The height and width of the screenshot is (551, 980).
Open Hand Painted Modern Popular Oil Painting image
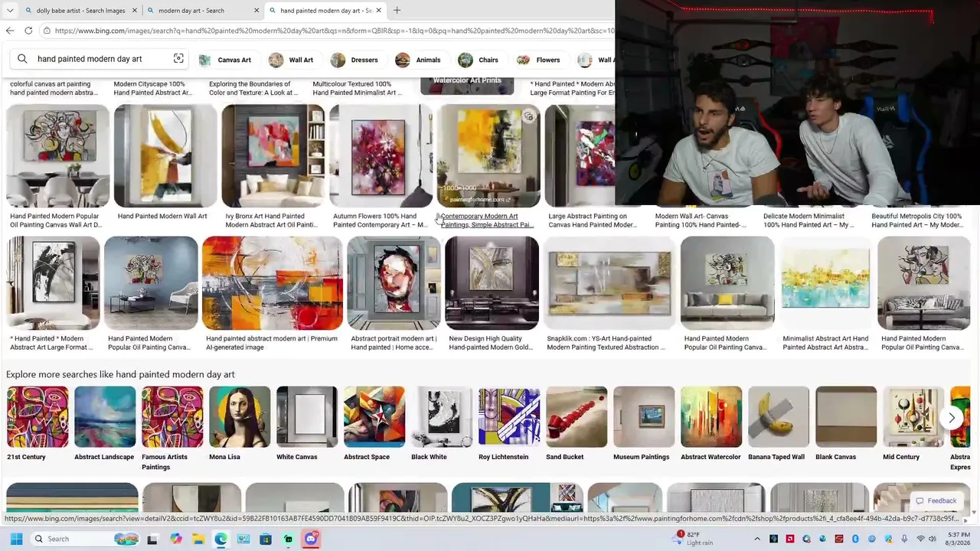[x=58, y=156]
